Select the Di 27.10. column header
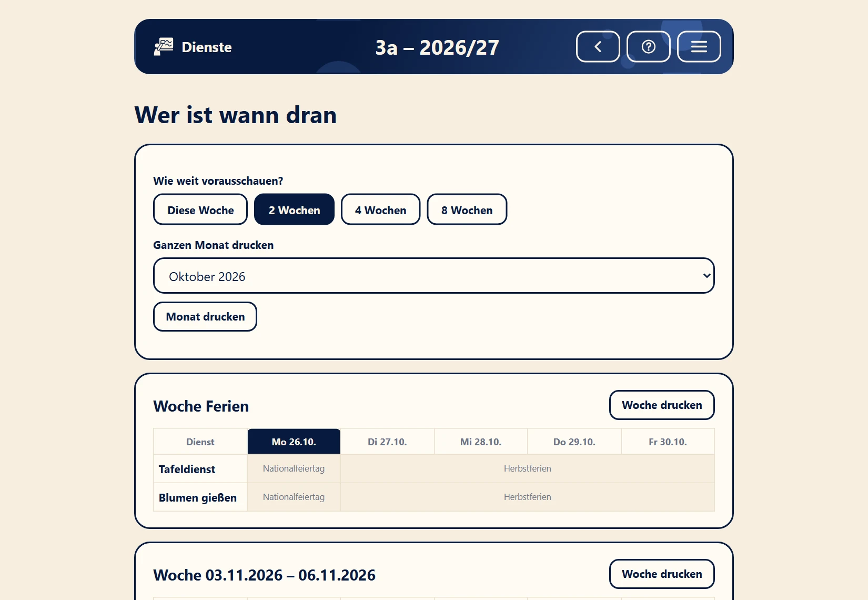The height and width of the screenshot is (600, 868). (387, 442)
